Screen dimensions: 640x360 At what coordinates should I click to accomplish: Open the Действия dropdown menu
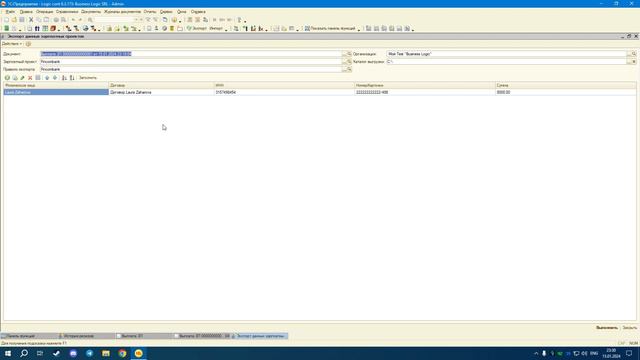[12, 44]
